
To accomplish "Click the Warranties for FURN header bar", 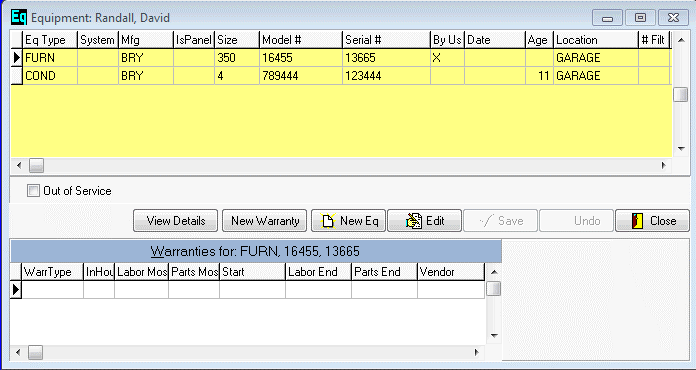I will coord(256,251).
